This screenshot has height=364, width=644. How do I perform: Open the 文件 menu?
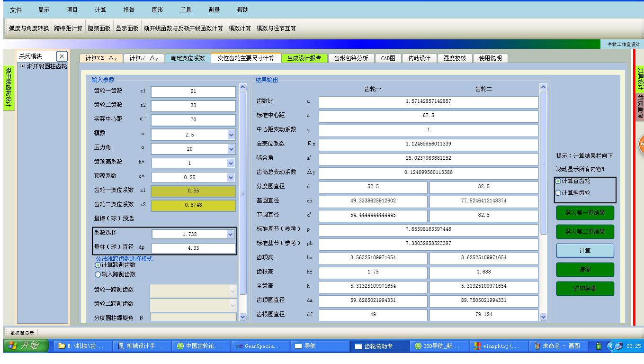coord(16,9)
